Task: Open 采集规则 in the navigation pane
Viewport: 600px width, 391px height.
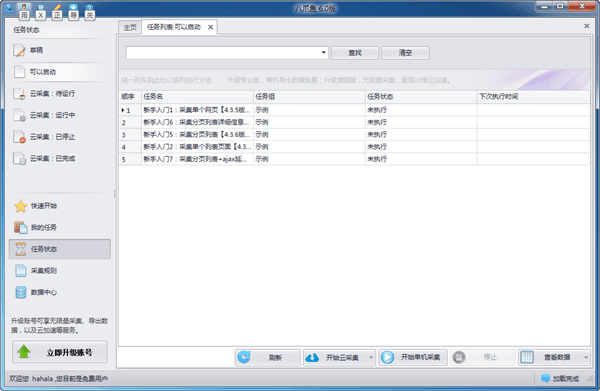Action: 60,270
